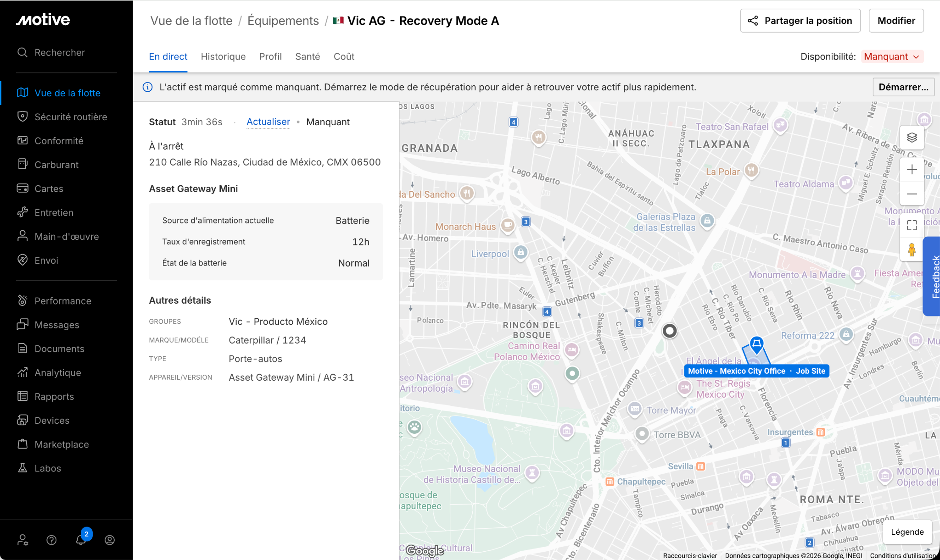Open admin user settings icon
Screen dimensions: 940x560
22,540
